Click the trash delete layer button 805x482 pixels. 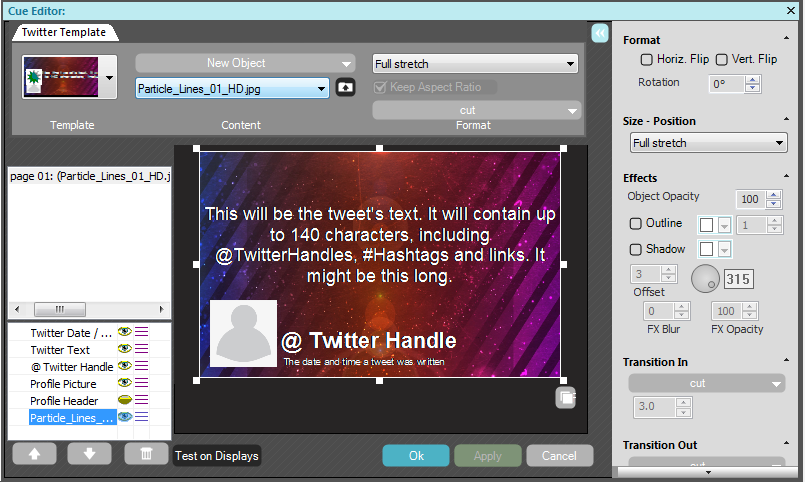146,454
